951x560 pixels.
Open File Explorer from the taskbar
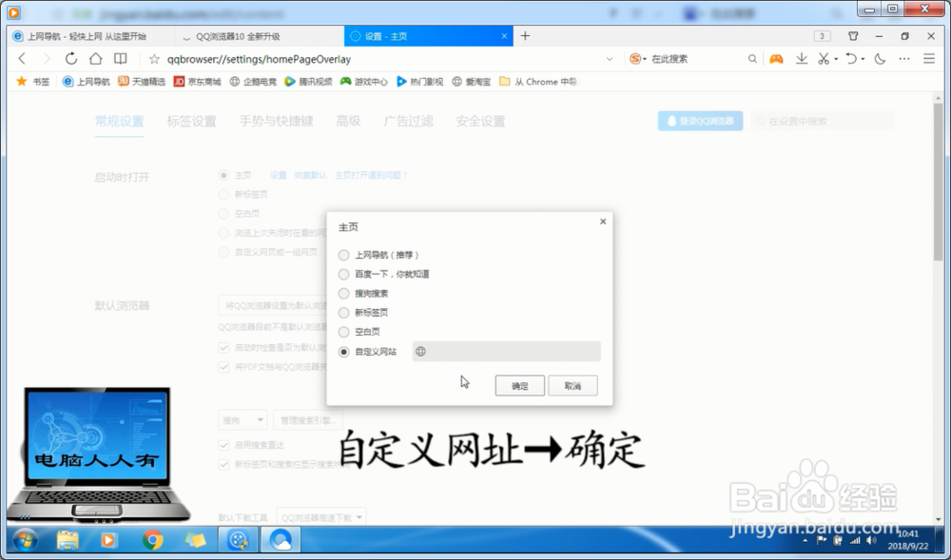[x=68, y=539]
